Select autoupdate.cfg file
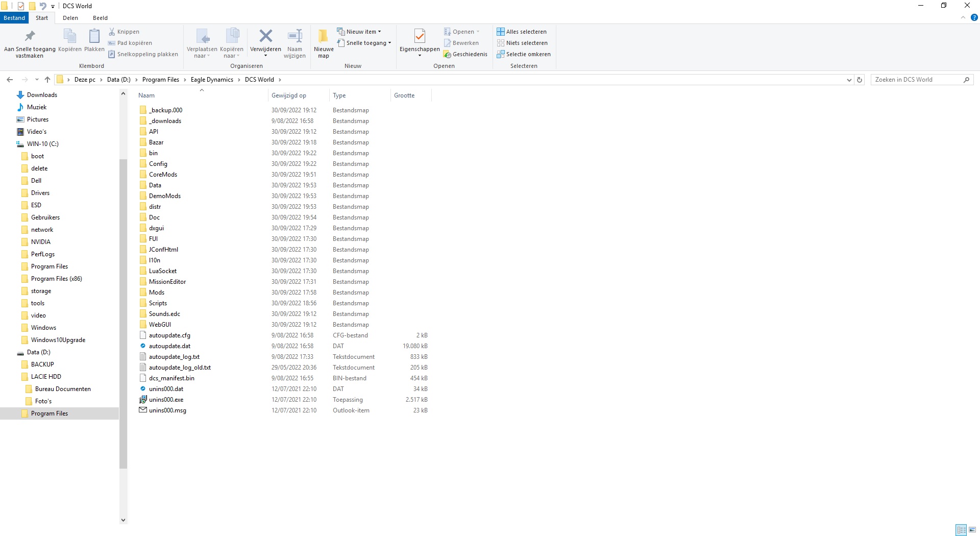The image size is (980, 536). [x=169, y=335]
